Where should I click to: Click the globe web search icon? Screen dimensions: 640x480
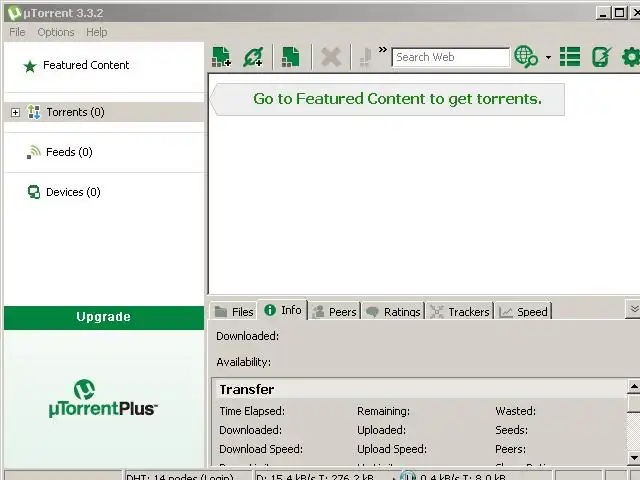coord(526,57)
